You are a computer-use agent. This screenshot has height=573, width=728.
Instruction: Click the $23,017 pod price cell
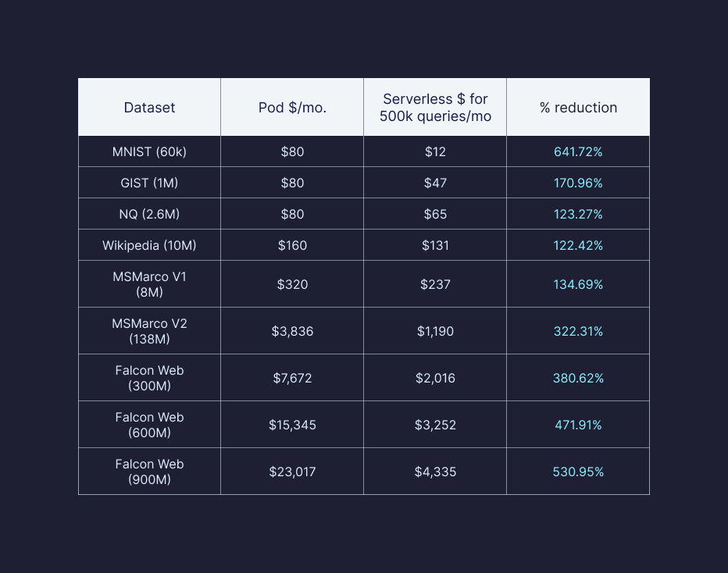(x=292, y=472)
